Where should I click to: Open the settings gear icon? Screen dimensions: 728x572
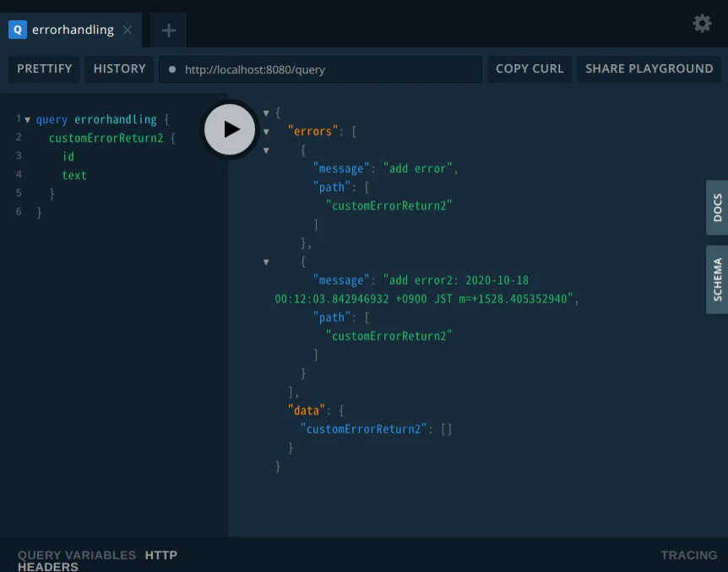click(x=702, y=23)
